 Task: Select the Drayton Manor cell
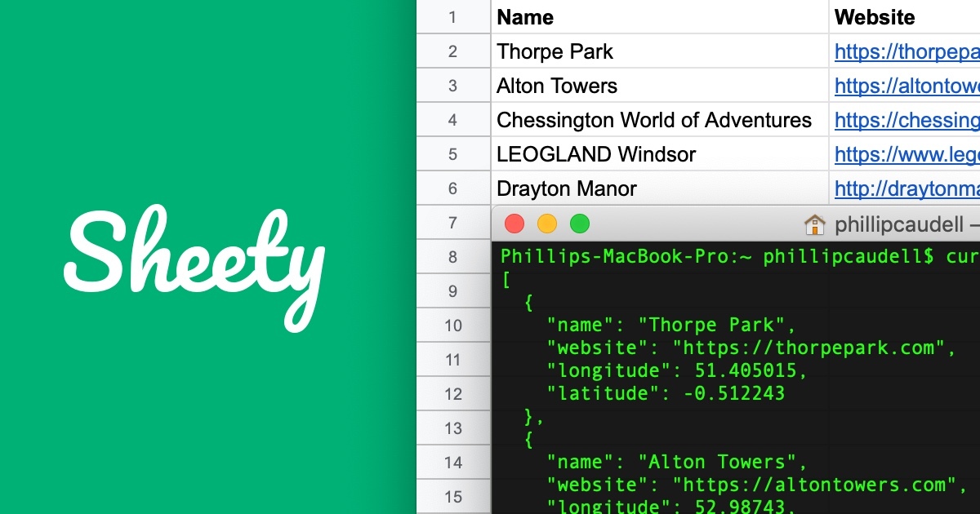click(x=660, y=188)
